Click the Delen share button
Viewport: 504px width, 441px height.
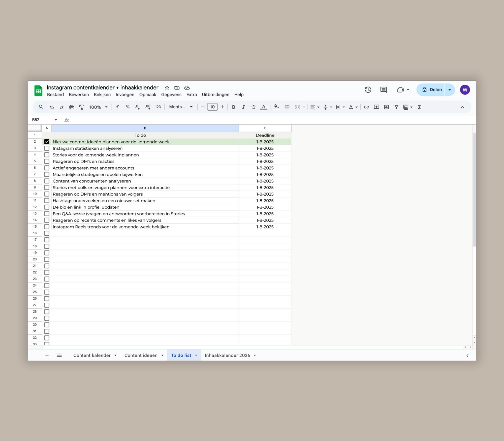[x=432, y=90]
